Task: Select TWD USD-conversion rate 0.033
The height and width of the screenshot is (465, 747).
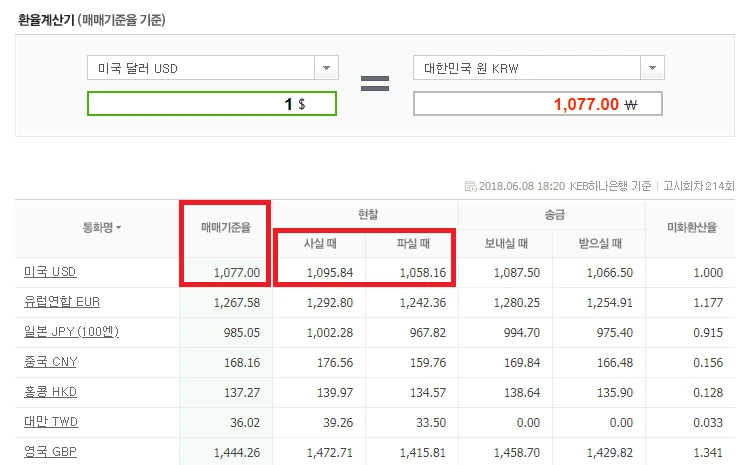Action: [x=708, y=423]
